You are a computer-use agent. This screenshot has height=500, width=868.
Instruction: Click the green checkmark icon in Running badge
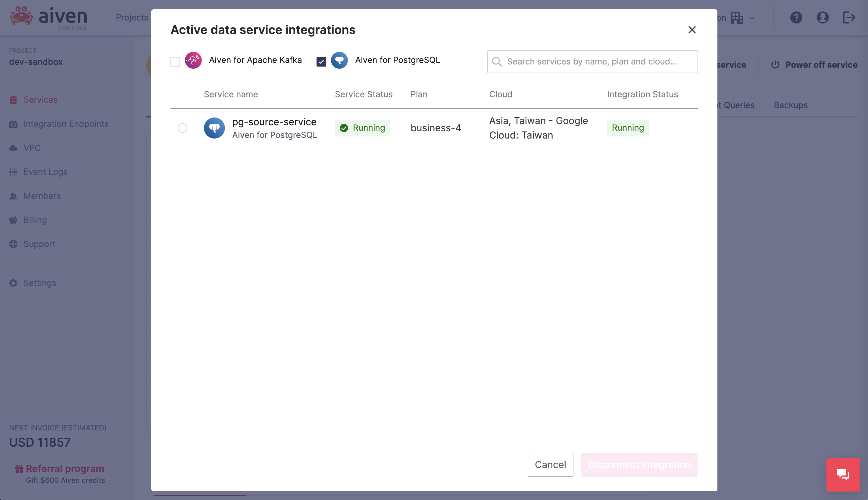click(x=344, y=128)
